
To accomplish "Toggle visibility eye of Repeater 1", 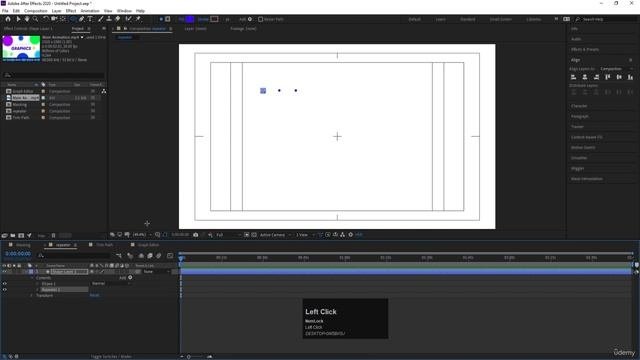I will tap(4, 290).
